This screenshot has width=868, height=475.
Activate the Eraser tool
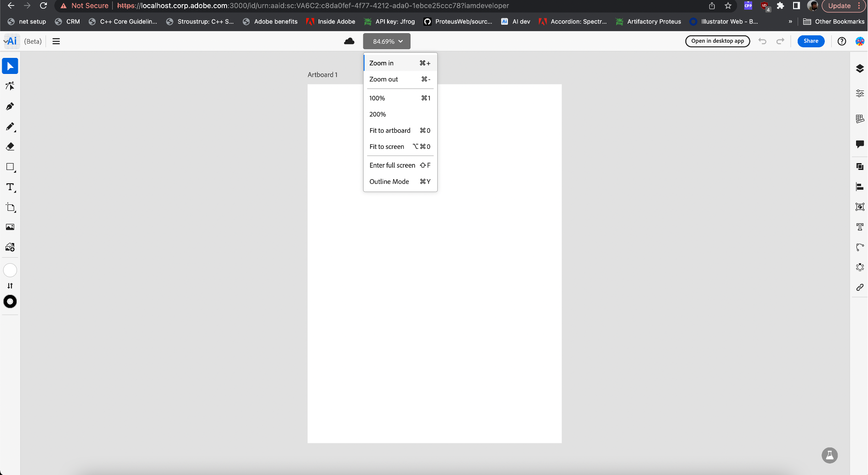[10, 147]
